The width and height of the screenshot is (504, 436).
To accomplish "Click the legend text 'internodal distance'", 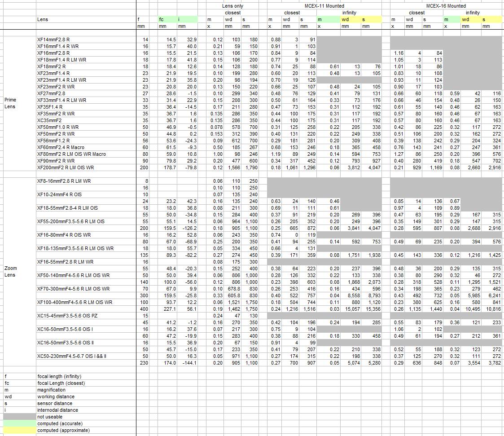I will [x=57, y=410].
